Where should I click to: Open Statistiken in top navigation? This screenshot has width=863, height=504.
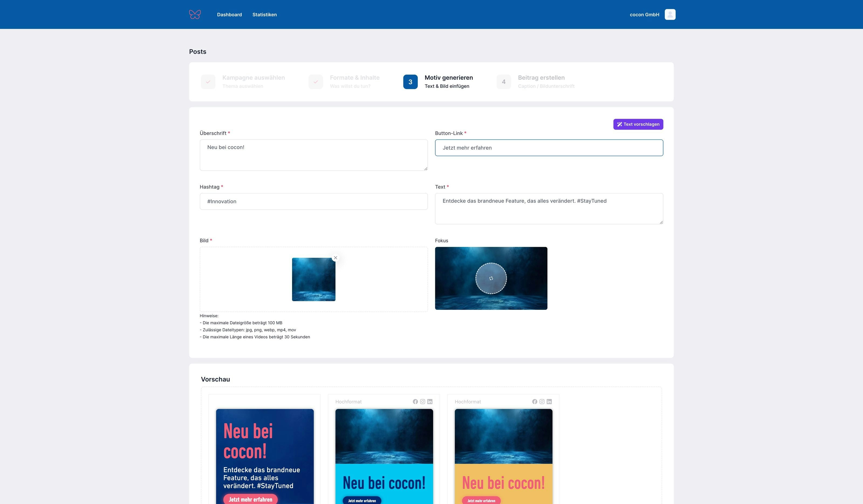pos(264,14)
